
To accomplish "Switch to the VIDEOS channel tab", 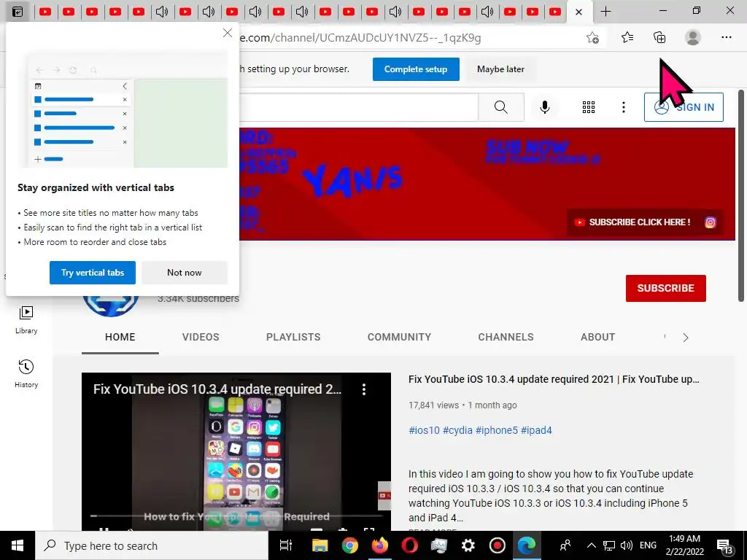I will [201, 337].
